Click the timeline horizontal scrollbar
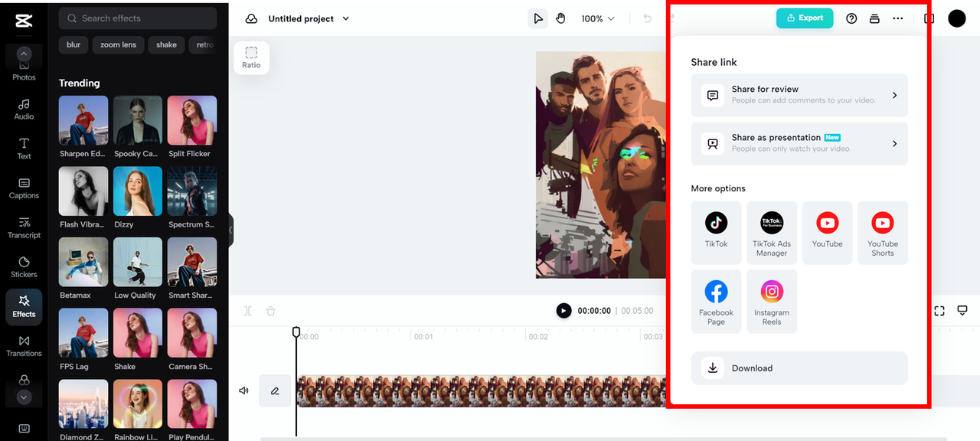The image size is (980, 441). 603,439
